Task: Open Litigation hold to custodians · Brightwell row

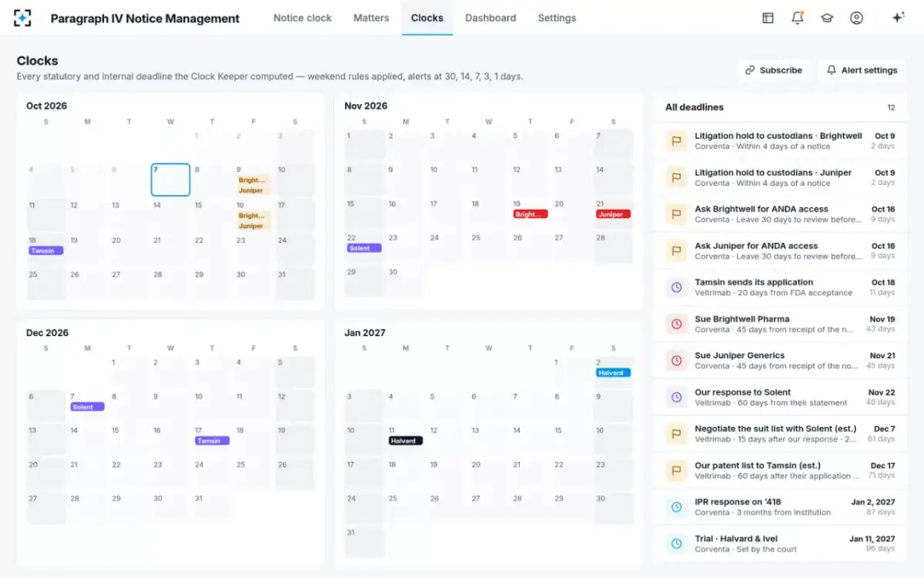Action: tap(780, 141)
